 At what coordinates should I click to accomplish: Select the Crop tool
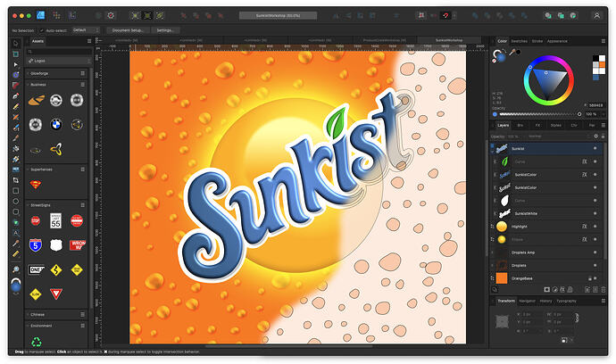pyautogui.click(x=16, y=180)
